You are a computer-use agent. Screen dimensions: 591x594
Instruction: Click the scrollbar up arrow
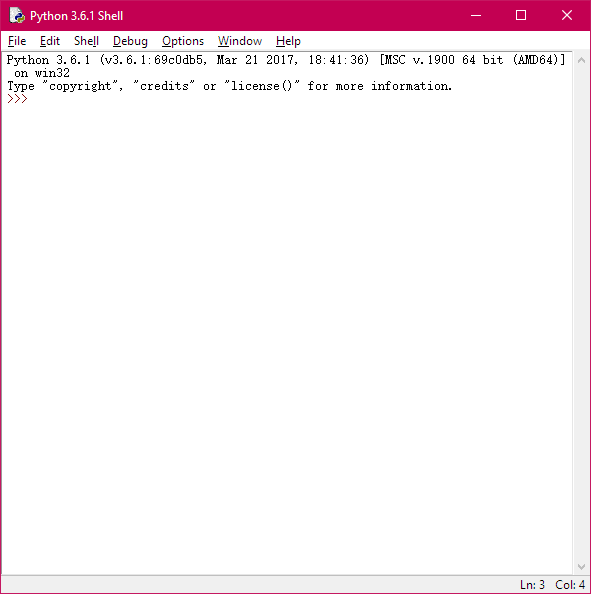point(582,60)
